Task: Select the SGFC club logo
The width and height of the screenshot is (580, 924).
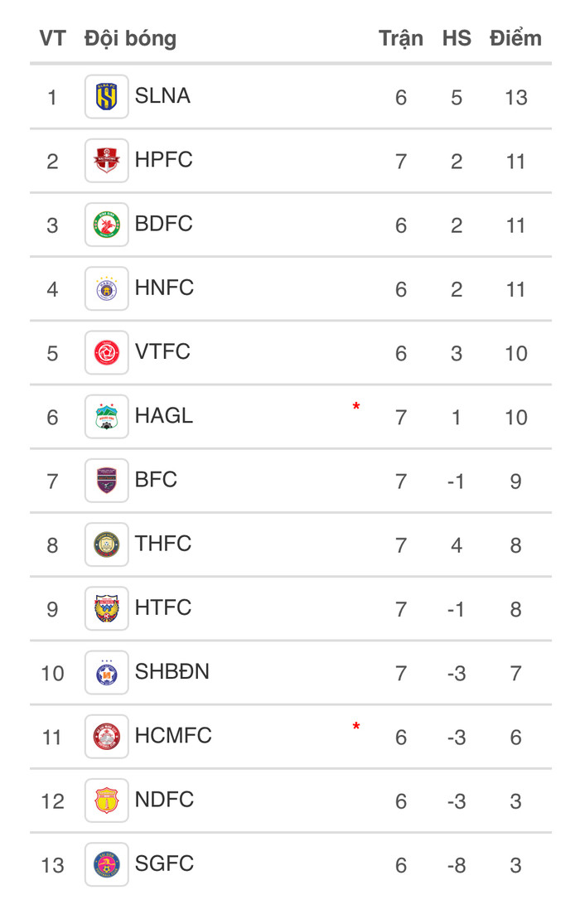Action: pos(106,864)
